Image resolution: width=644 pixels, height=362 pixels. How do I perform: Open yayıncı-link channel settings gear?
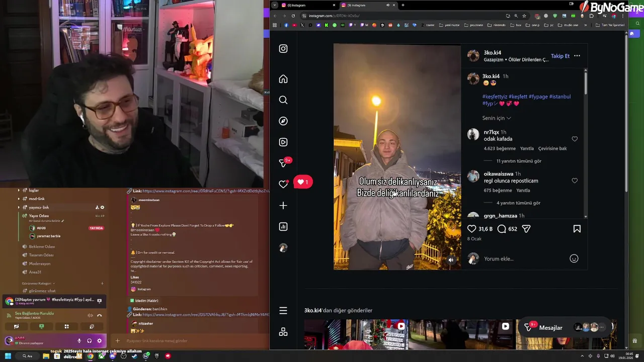pyautogui.click(x=102, y=207)
